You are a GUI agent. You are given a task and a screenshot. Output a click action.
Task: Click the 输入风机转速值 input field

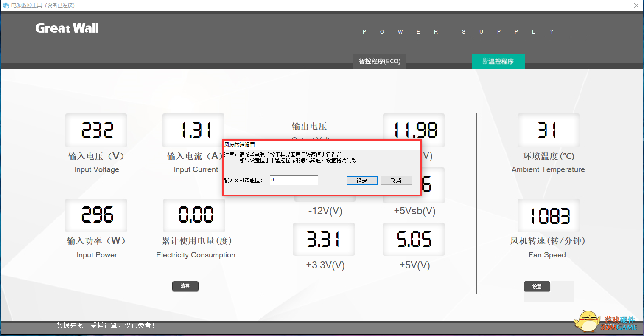tap(294, 180)
